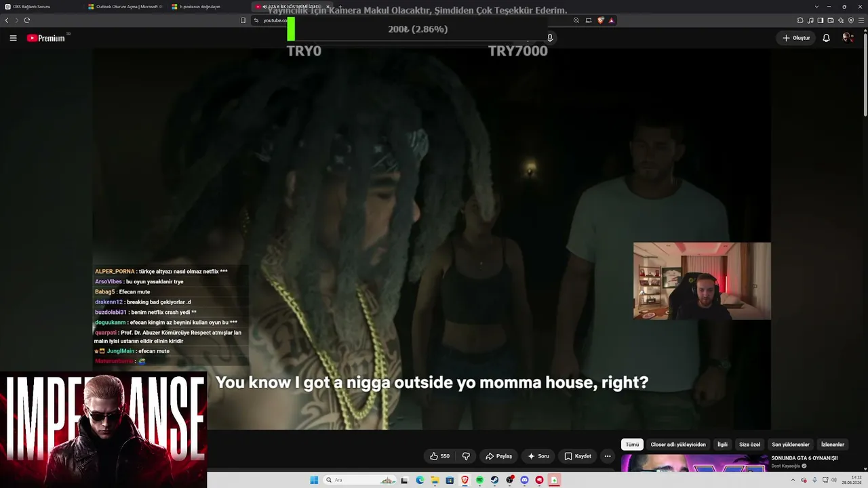
Task: Close the GTA 6 video tab
Action: click(328, 7)
